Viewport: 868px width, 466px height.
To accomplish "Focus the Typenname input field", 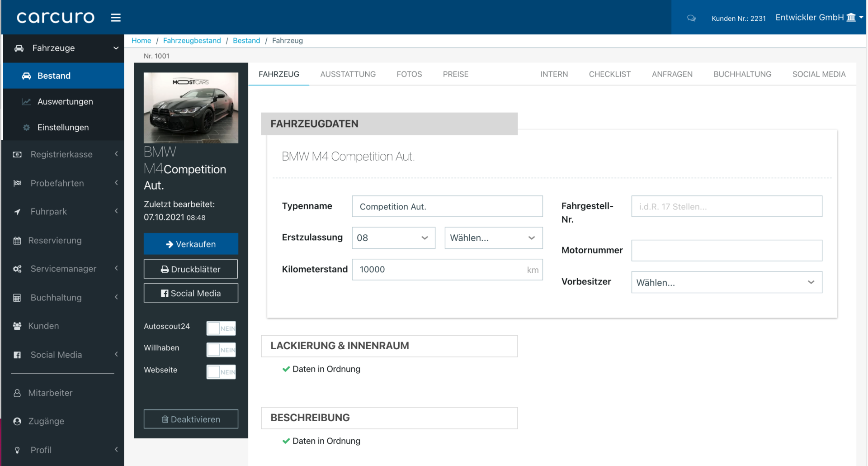I will [447, 206].
